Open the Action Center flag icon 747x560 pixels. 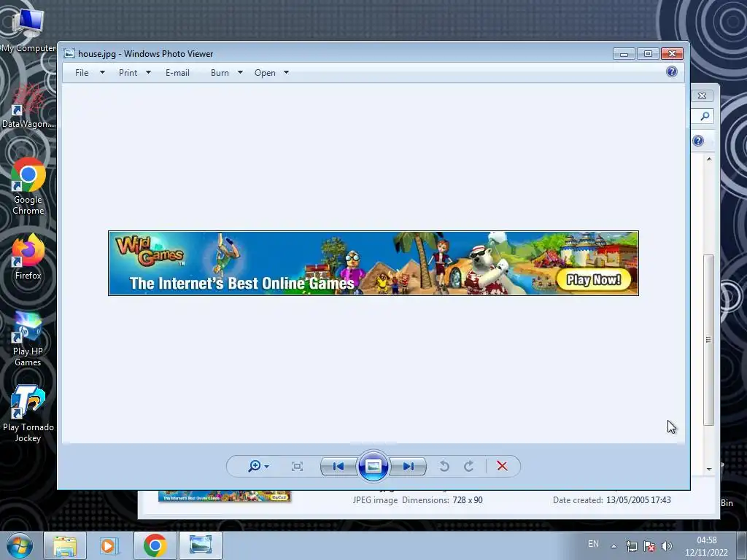click(649, 546)
